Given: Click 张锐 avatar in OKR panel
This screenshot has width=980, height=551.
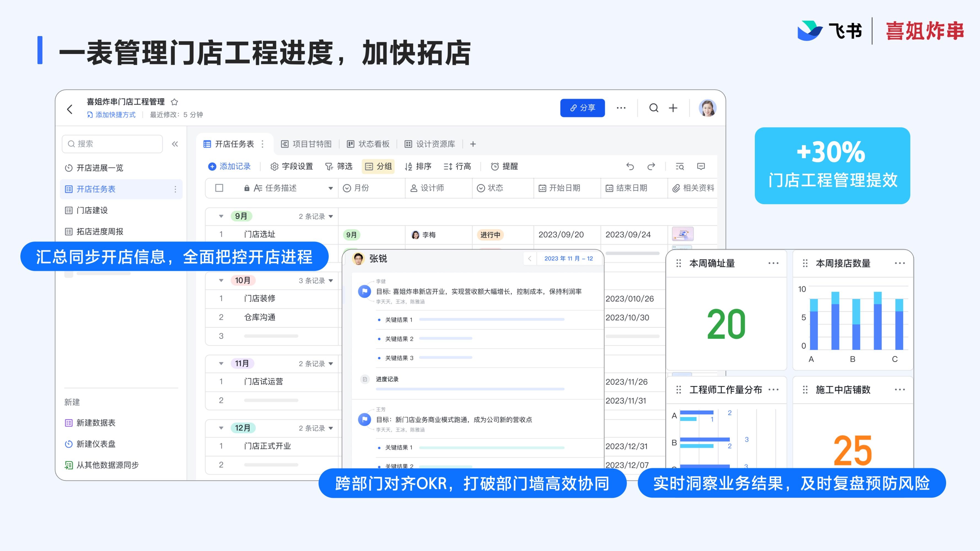Looking at the screenshot, I should (x=358, y=259).
